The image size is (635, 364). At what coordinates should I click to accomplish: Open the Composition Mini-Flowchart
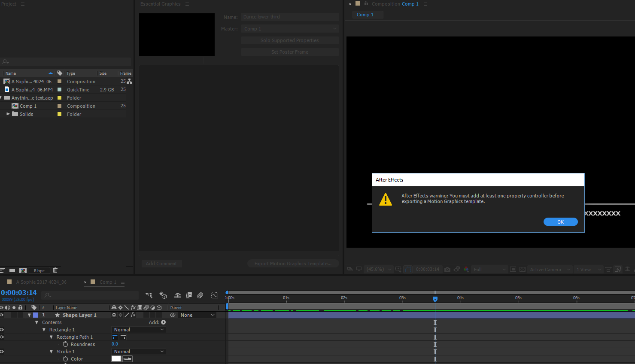[149, 295]
